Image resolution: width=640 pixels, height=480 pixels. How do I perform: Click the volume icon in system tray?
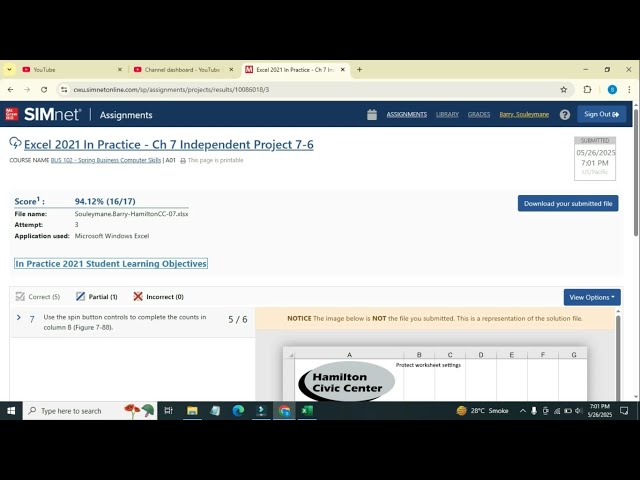(x=578, y=411)
